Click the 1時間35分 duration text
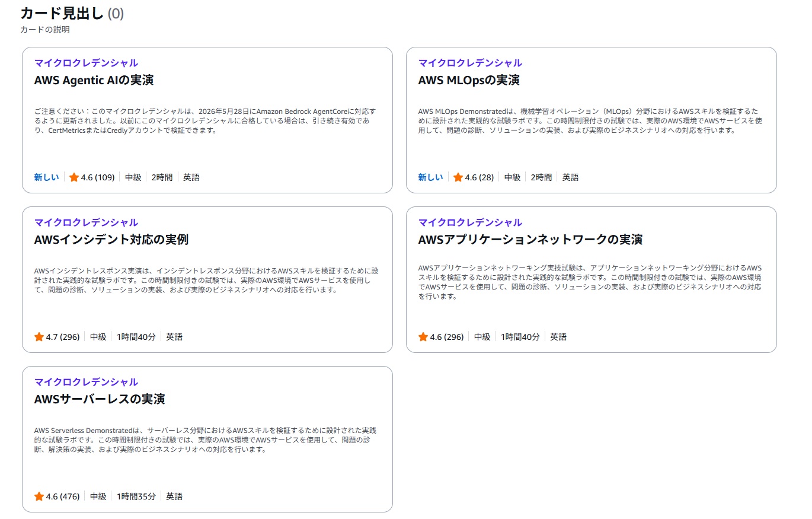 coord(136,496)
